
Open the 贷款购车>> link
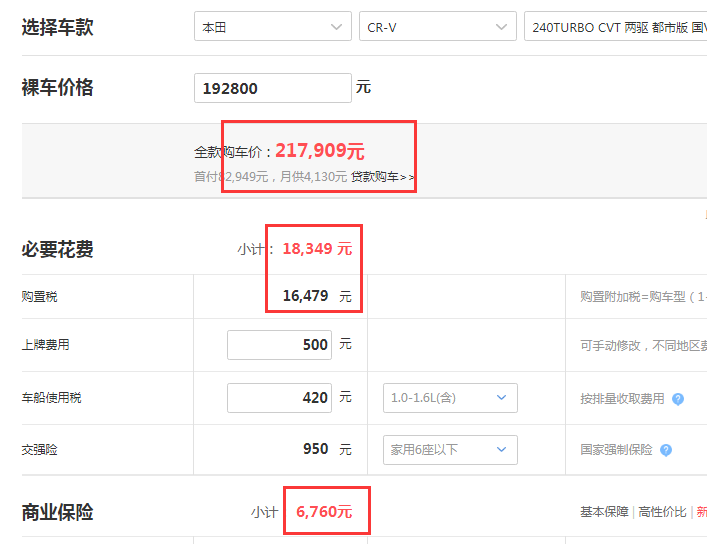coord(382,177)
